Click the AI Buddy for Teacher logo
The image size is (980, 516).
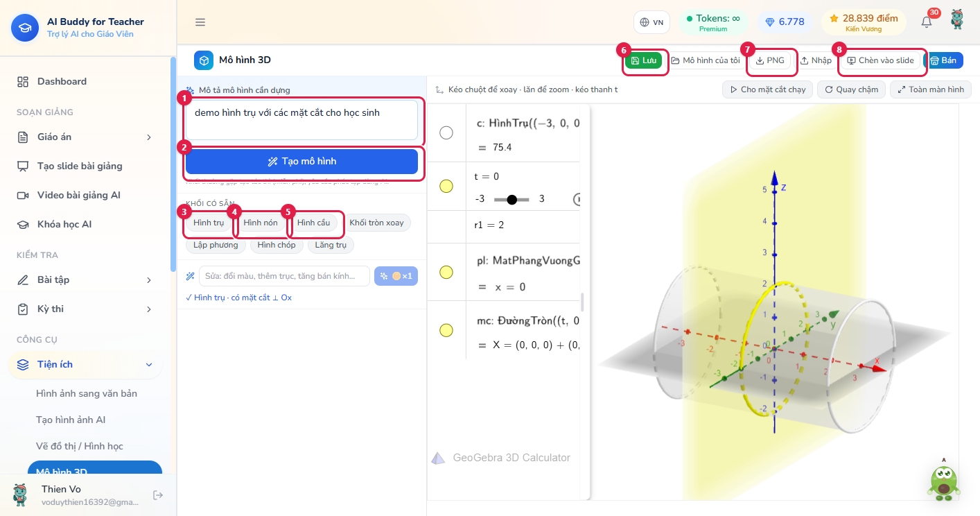pos(25,28)
